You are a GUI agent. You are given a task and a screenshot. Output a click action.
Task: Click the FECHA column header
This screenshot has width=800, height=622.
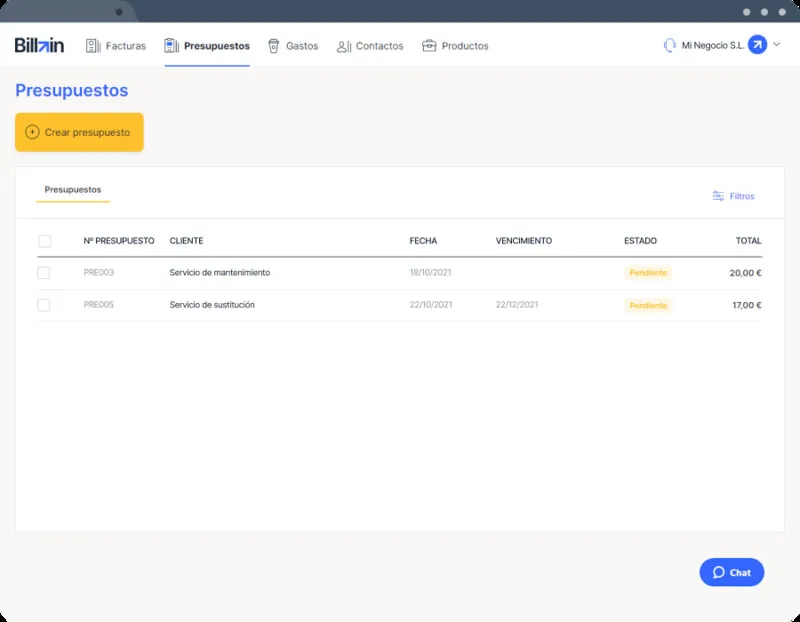click(423, 241)
